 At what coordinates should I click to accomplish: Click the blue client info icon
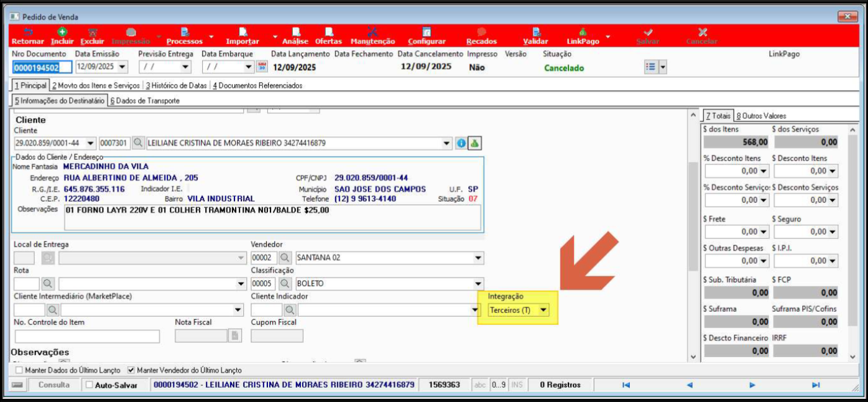pos(461,143)
